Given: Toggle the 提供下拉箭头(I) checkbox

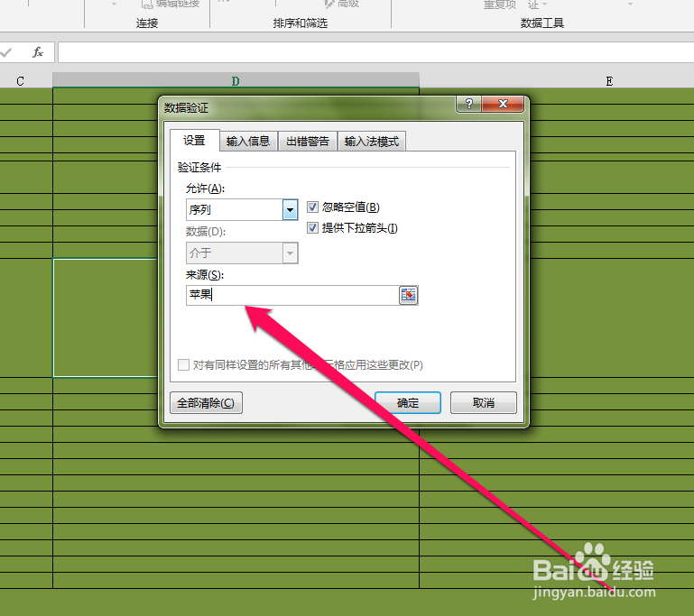Looking at the screenshot, I should 312,228.
